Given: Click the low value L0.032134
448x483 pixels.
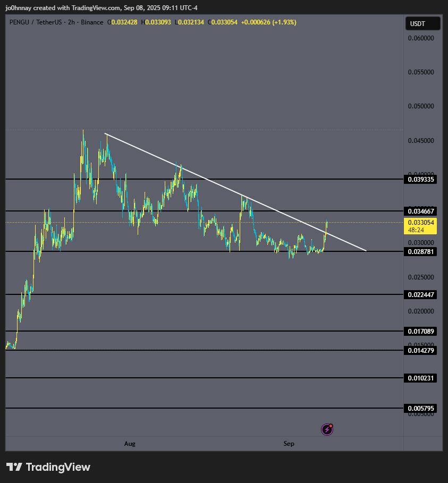Looking at the screenshot, I should [189, 22].
